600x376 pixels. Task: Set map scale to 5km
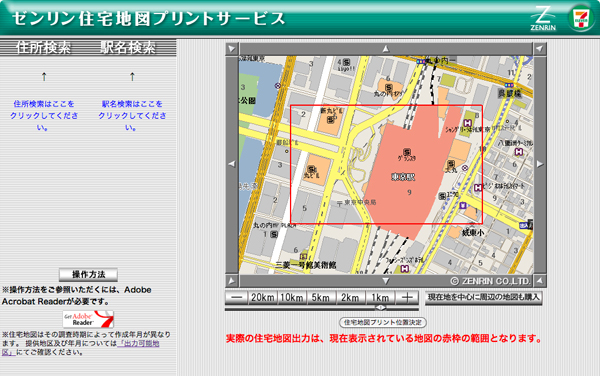coord(321,298)
